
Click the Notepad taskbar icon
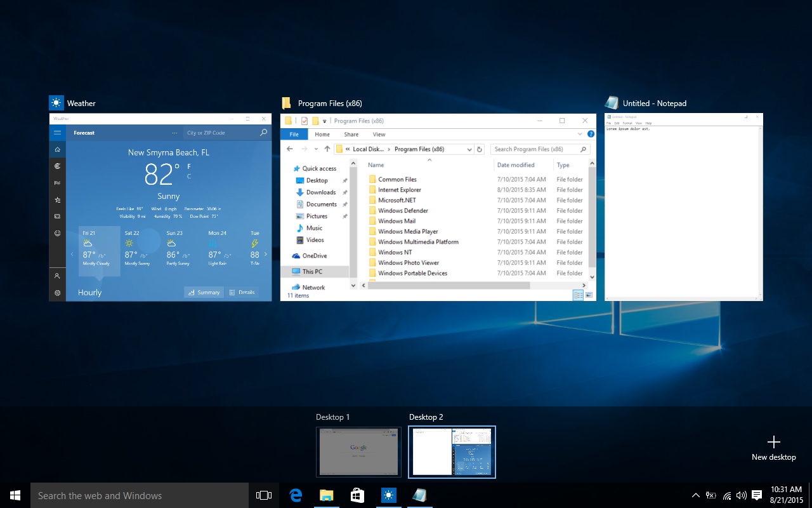click(419, 495)
